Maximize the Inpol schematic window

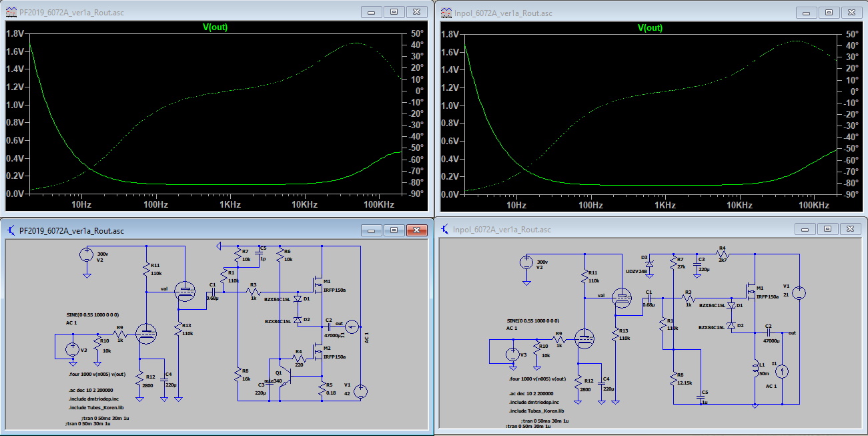pos(829,230)
